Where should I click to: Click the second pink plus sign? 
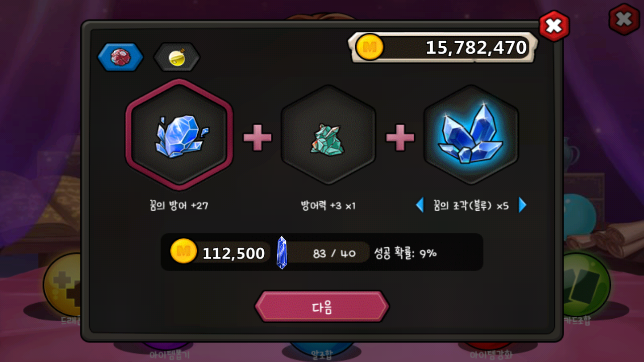click(x=400, y=137)
